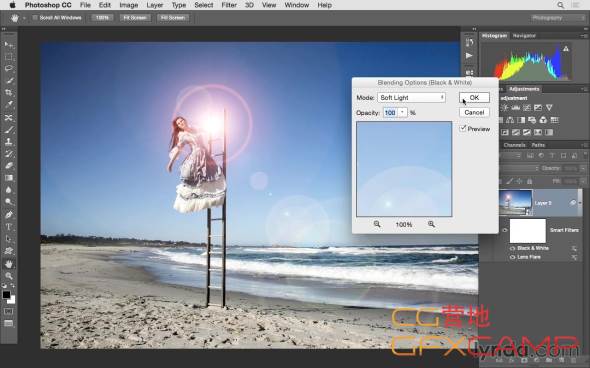590x368 pixels.
Task: Switch to the Navigator tab
Action: tap(524, 36)
